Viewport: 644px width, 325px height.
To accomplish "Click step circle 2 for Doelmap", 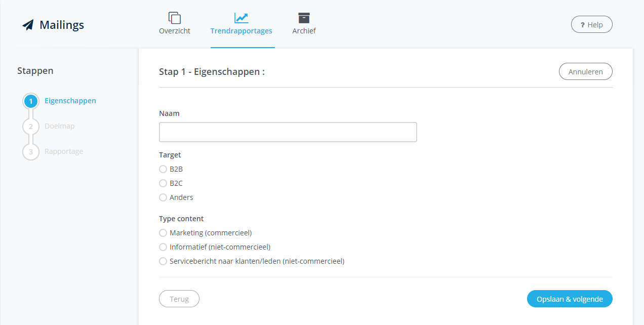I will pos(31,126).
